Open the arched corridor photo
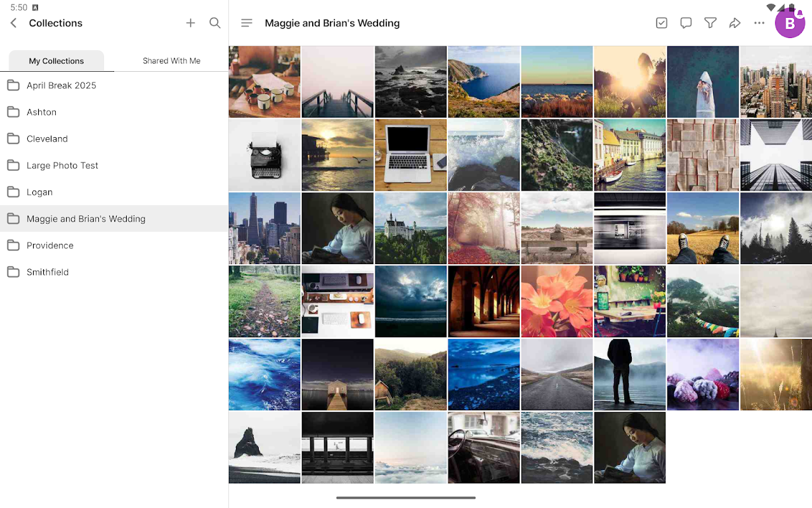 point(483,301)
